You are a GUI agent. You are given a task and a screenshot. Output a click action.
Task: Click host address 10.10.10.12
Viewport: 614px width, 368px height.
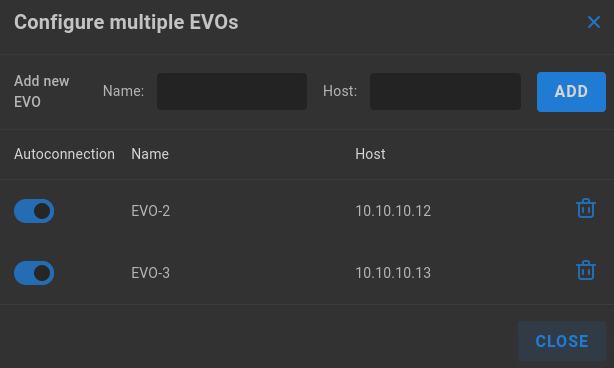click(393, 211)
